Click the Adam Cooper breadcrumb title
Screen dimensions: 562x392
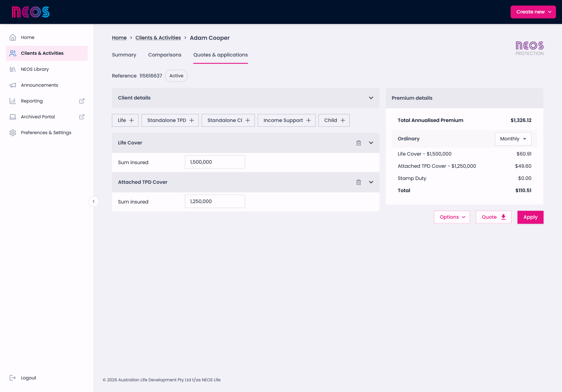(x=210, y=38)
